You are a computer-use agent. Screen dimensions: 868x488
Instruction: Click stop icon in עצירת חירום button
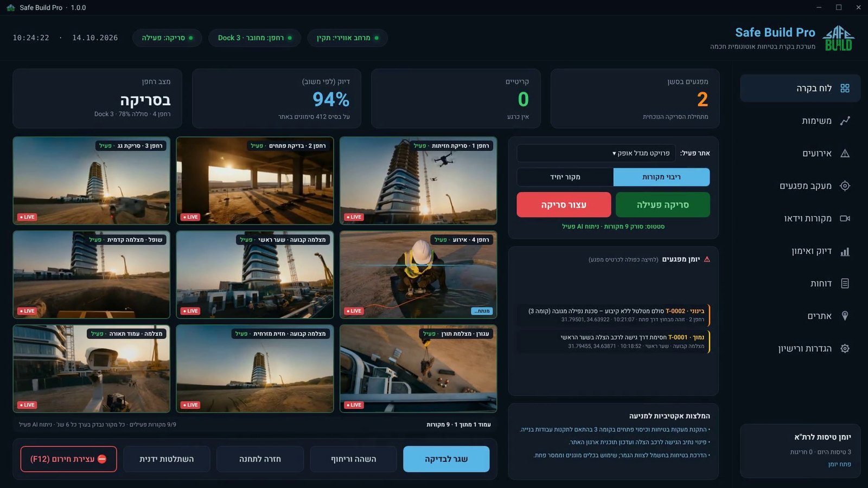click(x=102, y=459)
